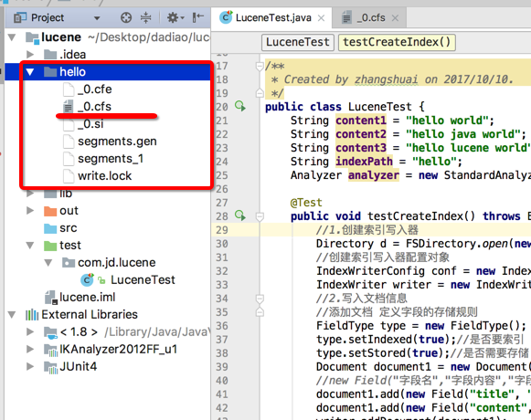Run class LuceneTest gutter icon
The height and width of the screenshot is (420, 531).
[x=240, y=106]
